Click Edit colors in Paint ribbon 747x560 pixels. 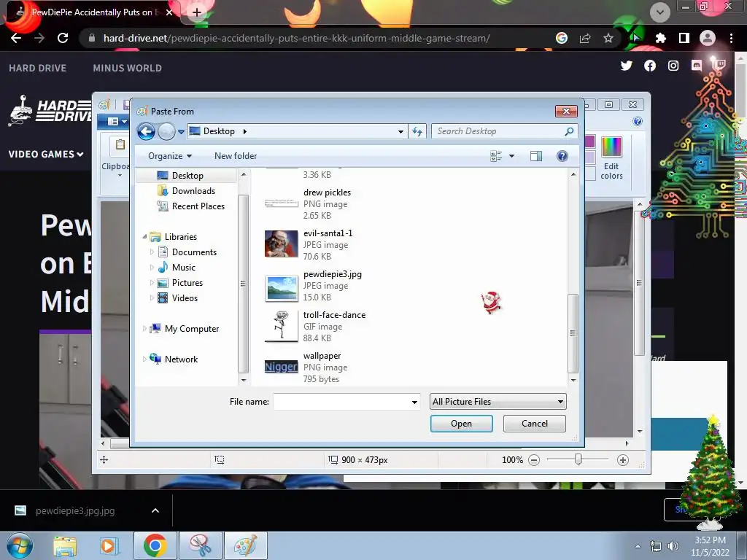coord(612,158)
